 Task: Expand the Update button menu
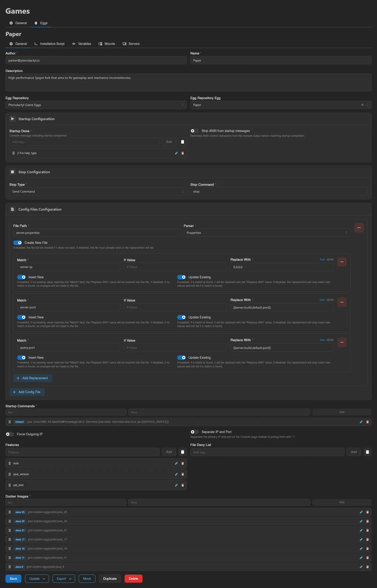coord(37,579)
